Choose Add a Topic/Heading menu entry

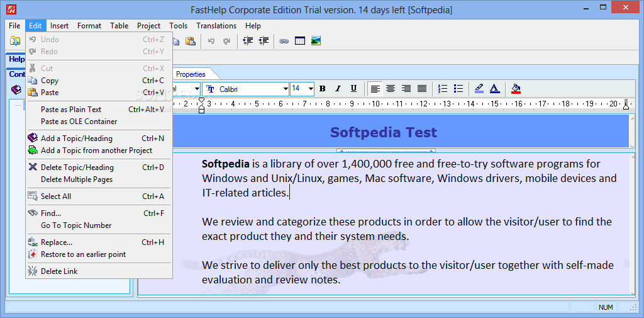(x=99, y=139)
